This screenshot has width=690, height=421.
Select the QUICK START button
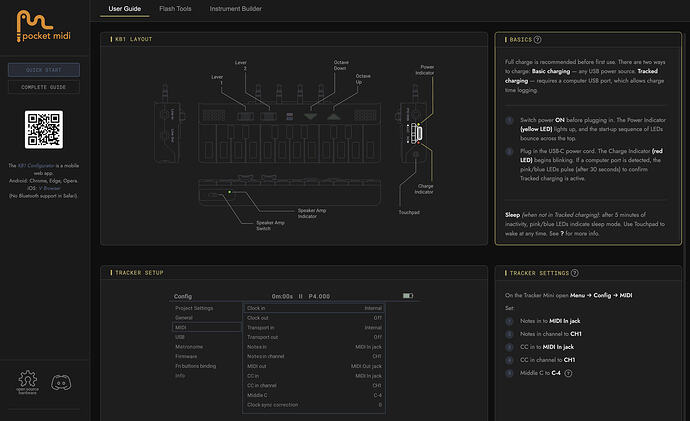click(x=44, y=70)
